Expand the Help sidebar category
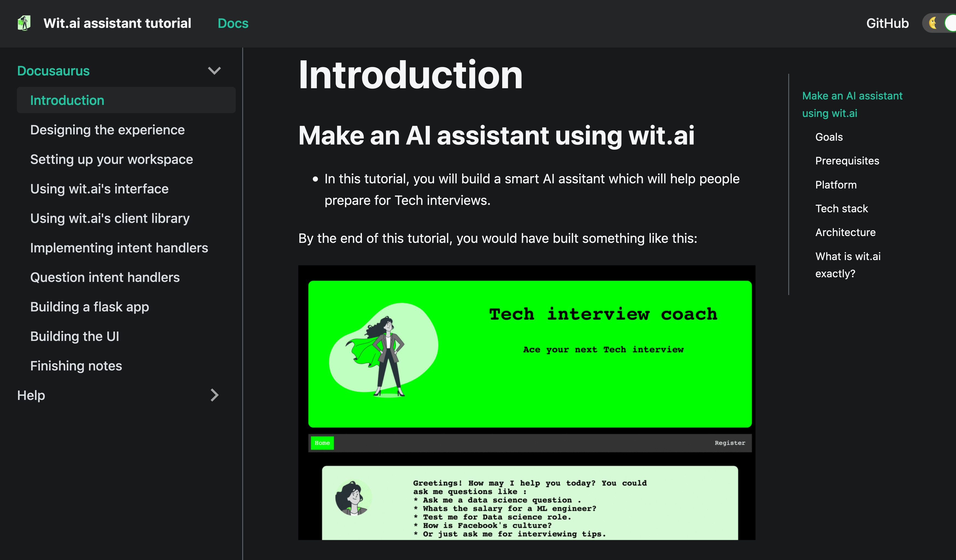 (x=214, y=395)
